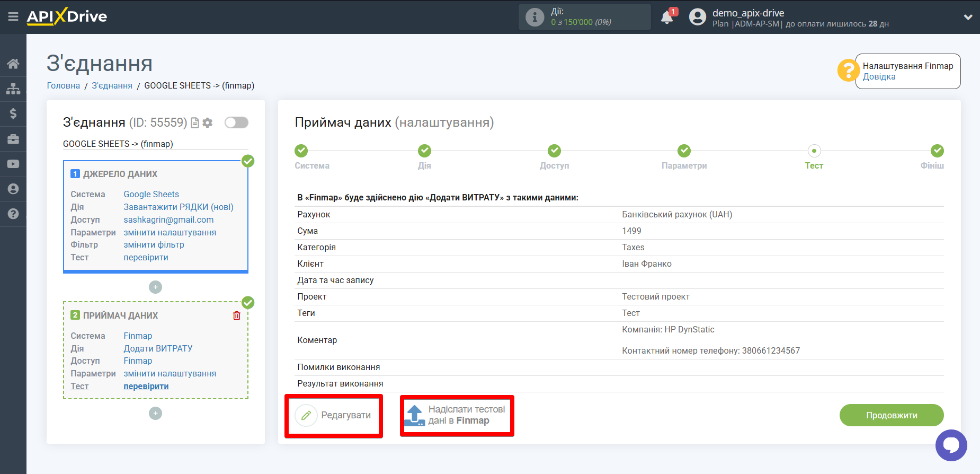Send test data to Finmap
Image resolution: width=980 pixels, height=474 pixels.
coord(457,416)
